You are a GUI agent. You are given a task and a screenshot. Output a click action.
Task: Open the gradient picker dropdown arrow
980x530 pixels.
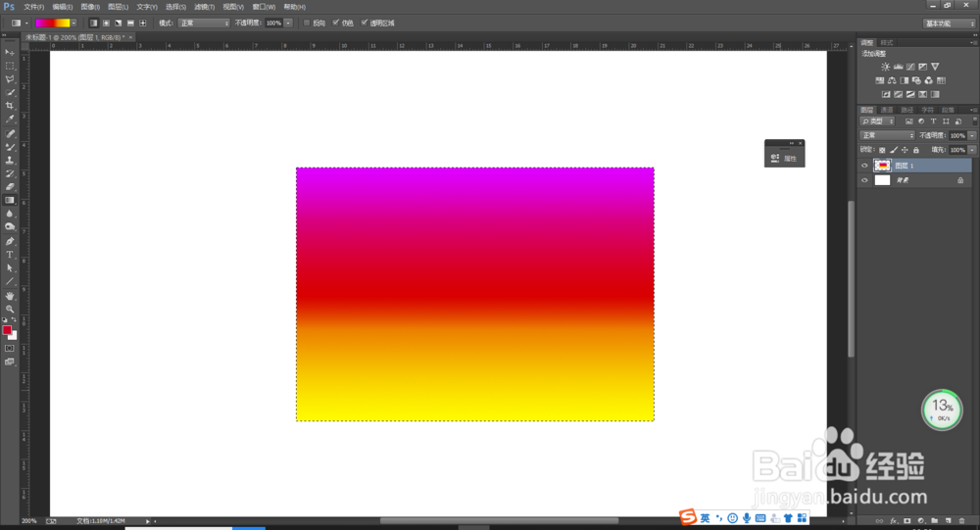point(73,24)
